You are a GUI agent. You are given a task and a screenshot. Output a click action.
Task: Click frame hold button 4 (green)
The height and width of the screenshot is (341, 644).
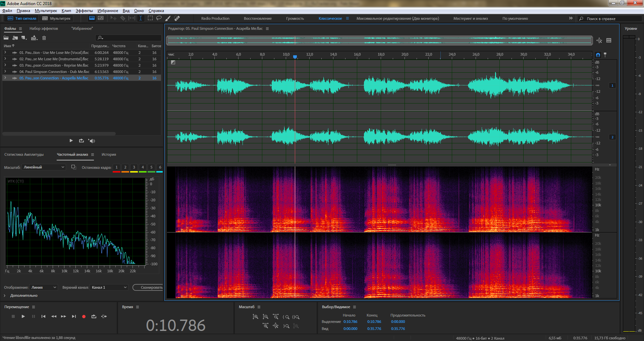(143, 167)
